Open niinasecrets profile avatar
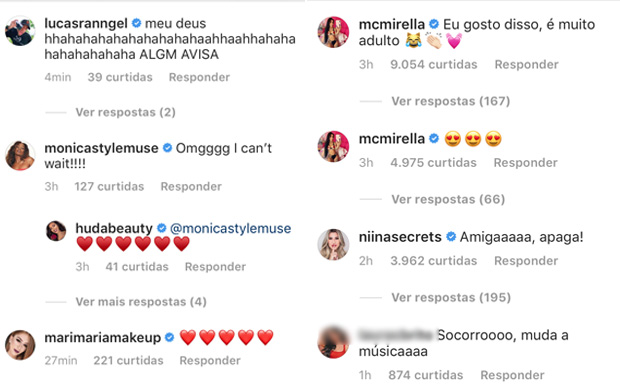This screenshot has width=620, height=387. pos(333,245)
